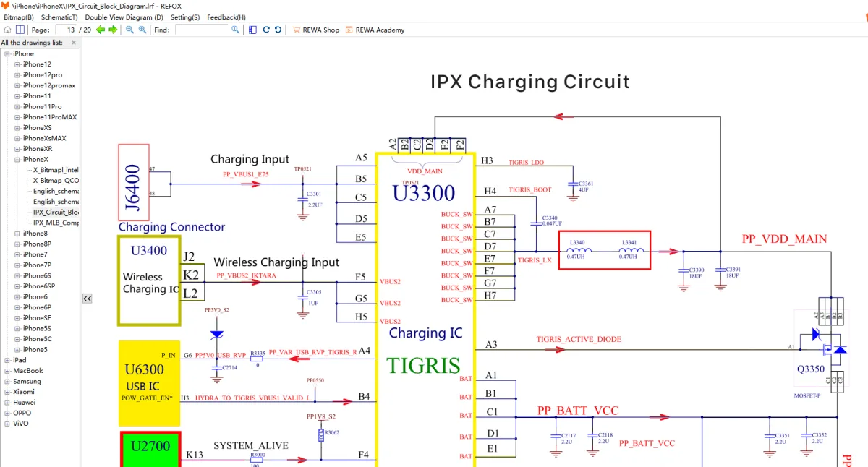This screenshot has height=467, width=868.
Task: Zoom in with the plus magnifier
Action: pyautogui.click(x=142, y=30)
